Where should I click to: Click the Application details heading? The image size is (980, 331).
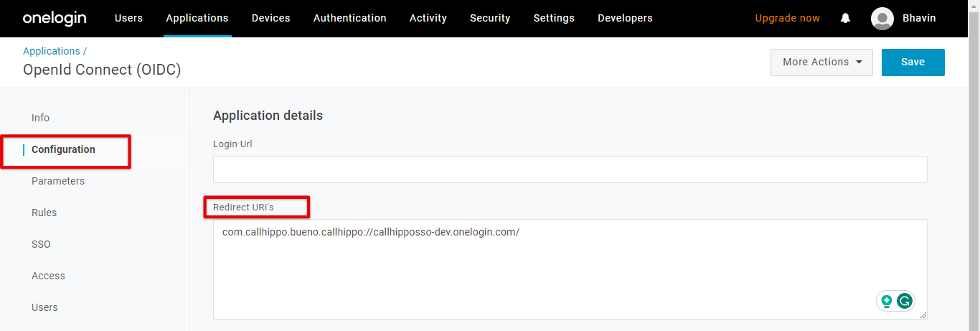click(268, 116)
